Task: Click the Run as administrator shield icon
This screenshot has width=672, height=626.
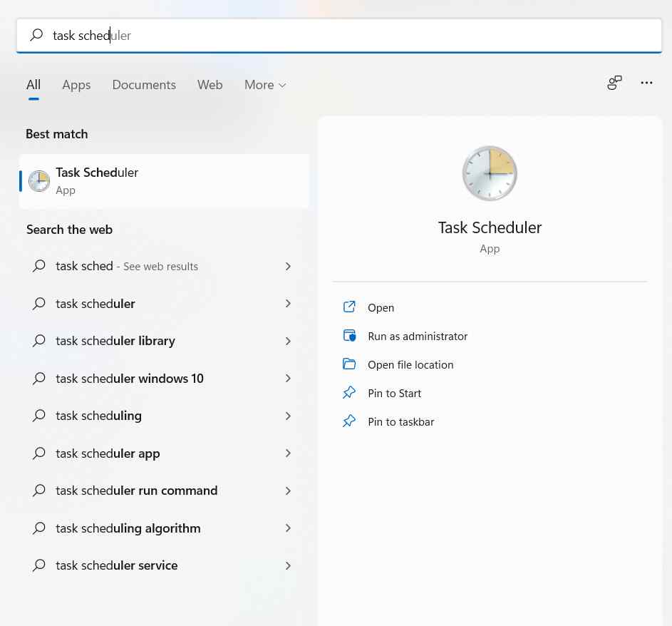Action: pos(349,336)
